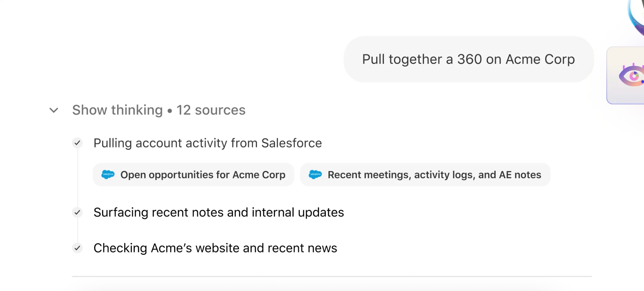This screenshot has height=291, width=644.
Task: Click the rounded card panel on right edge
Action: 625,75
